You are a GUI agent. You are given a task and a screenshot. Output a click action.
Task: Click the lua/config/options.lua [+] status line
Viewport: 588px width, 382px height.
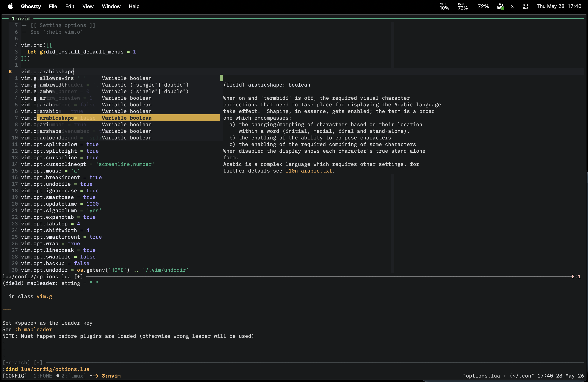click(43, 277)
